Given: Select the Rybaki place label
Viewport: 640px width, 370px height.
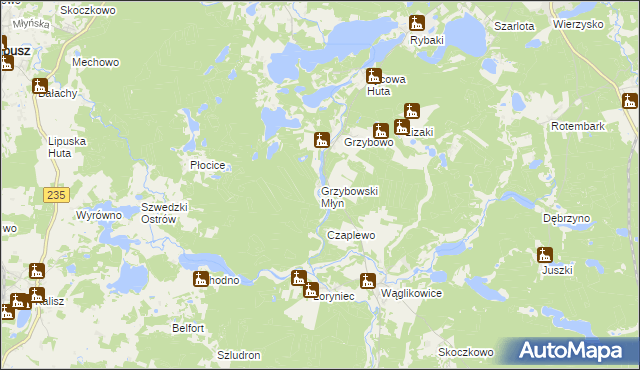Looking at the screenshot, I should click(427, 40).
